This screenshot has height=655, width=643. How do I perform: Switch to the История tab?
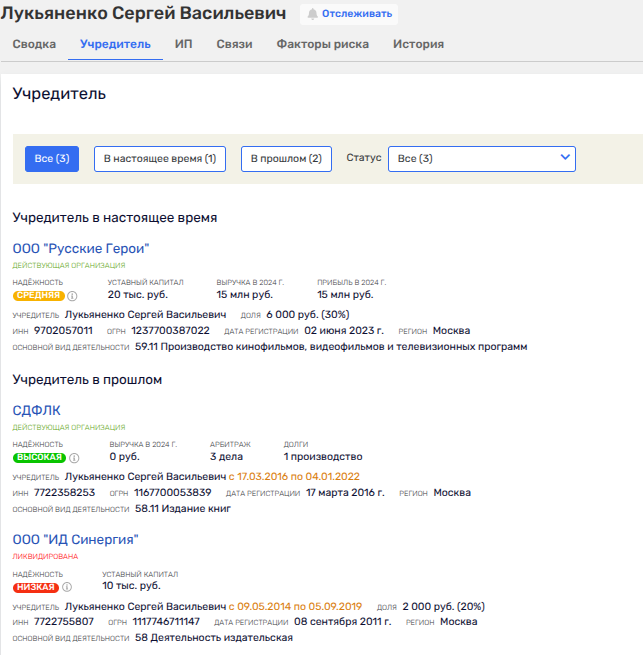click(x=418, y=44)
